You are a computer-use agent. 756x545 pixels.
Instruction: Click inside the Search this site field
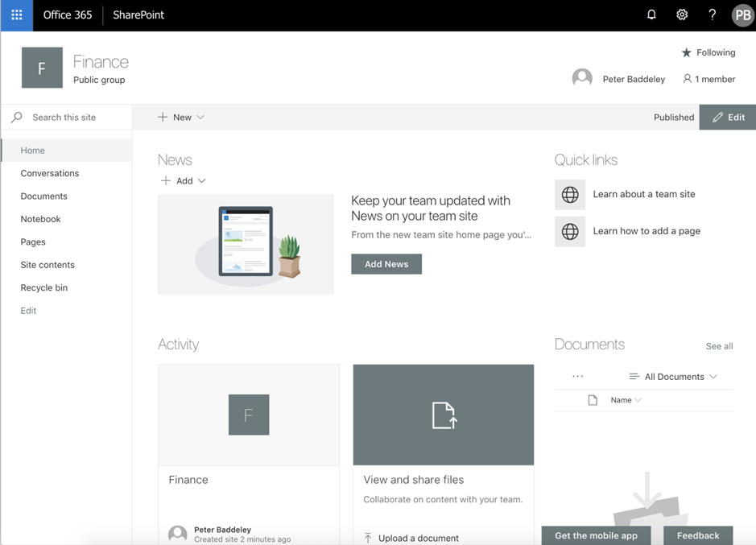point(68,117)
